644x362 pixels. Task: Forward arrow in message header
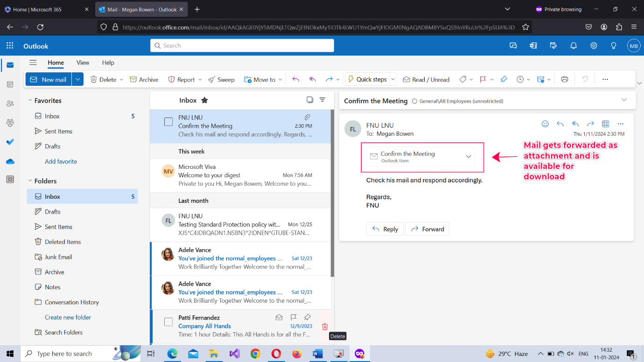[x=590, y=124]
